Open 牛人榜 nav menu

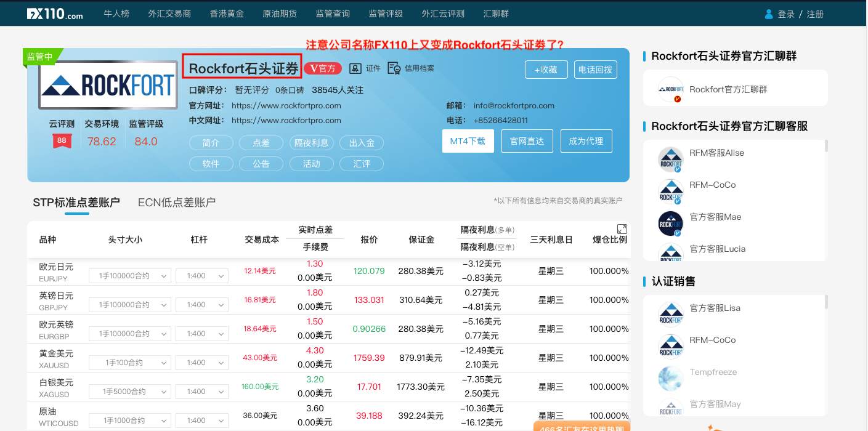116,14
